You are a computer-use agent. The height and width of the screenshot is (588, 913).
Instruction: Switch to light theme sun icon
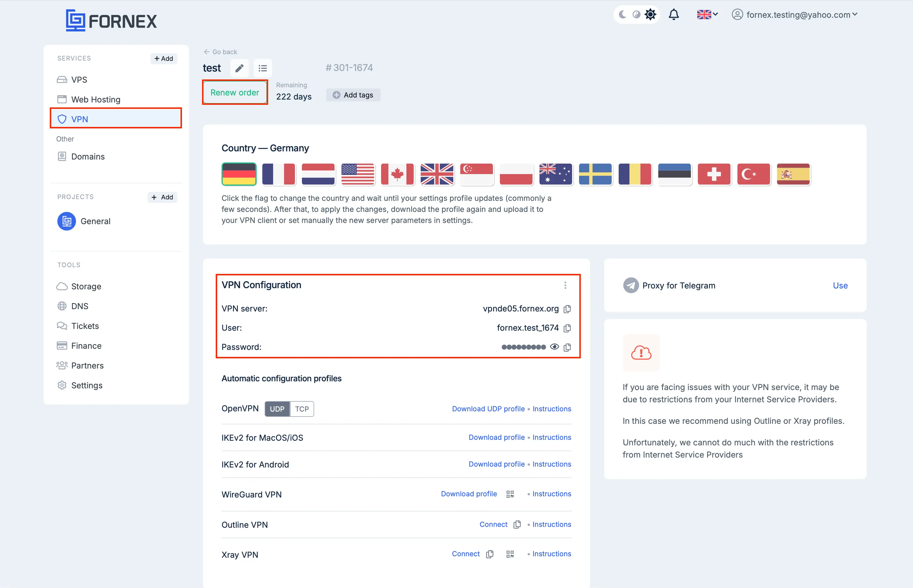pyautogui.click(x=650, y=15)
